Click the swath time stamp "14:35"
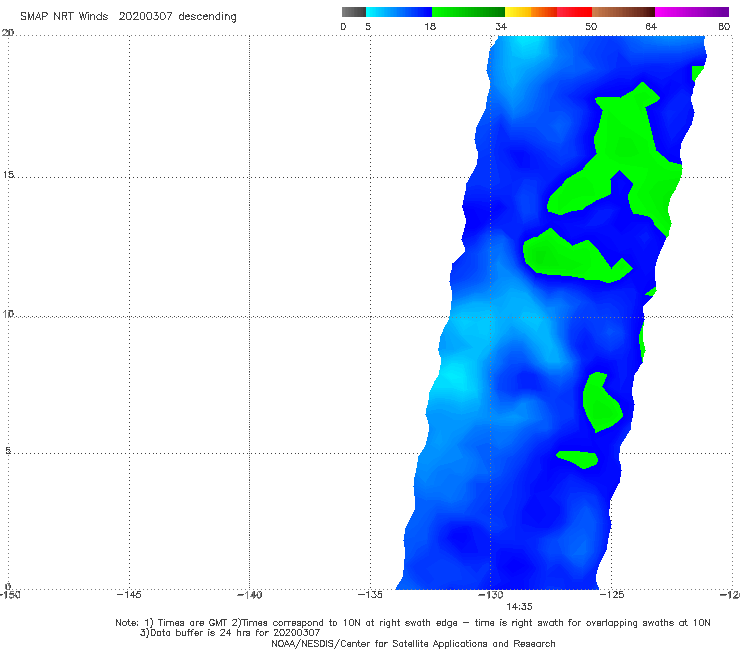Screen dimensions: 740x650 (x=519, y=607)
